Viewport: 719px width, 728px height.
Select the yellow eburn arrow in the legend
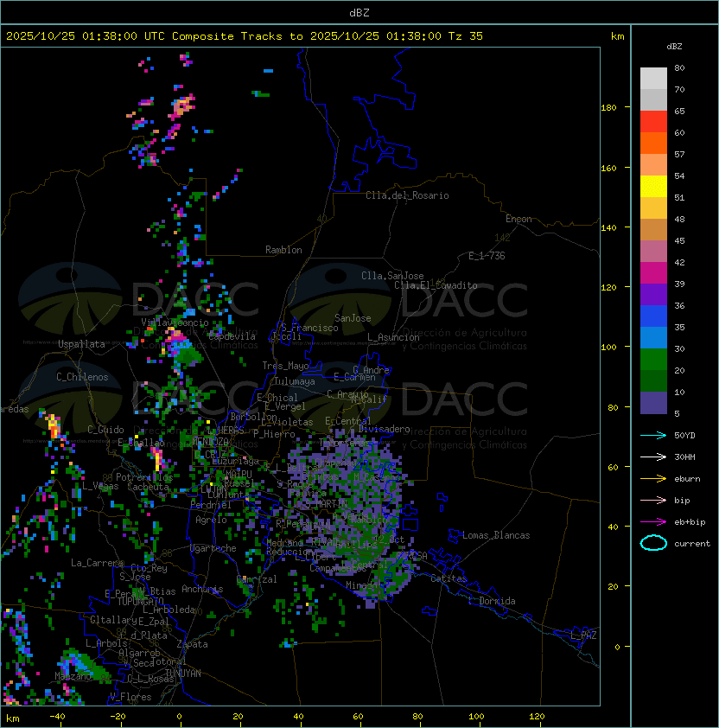pos(653,479)
